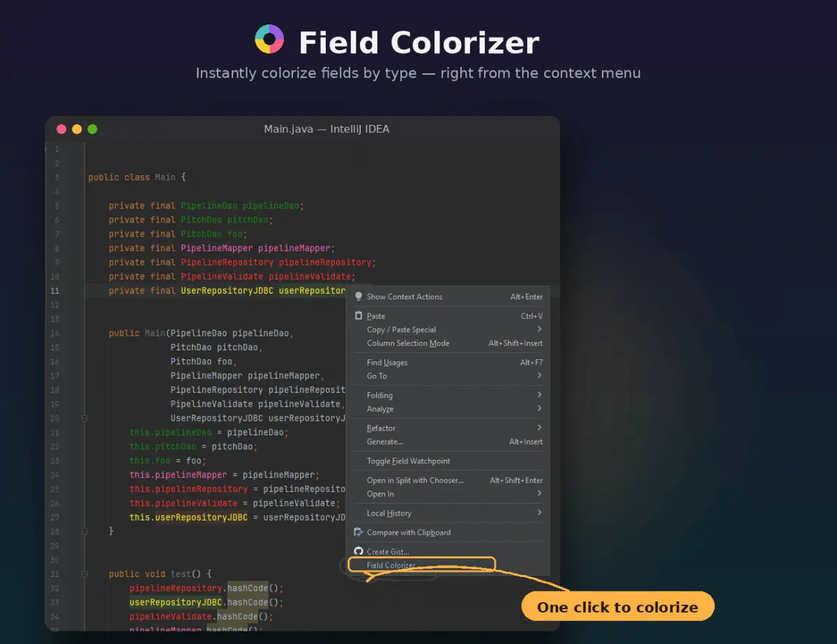
Task: Click the class name Main on line 3
Action: pos(165,177)
